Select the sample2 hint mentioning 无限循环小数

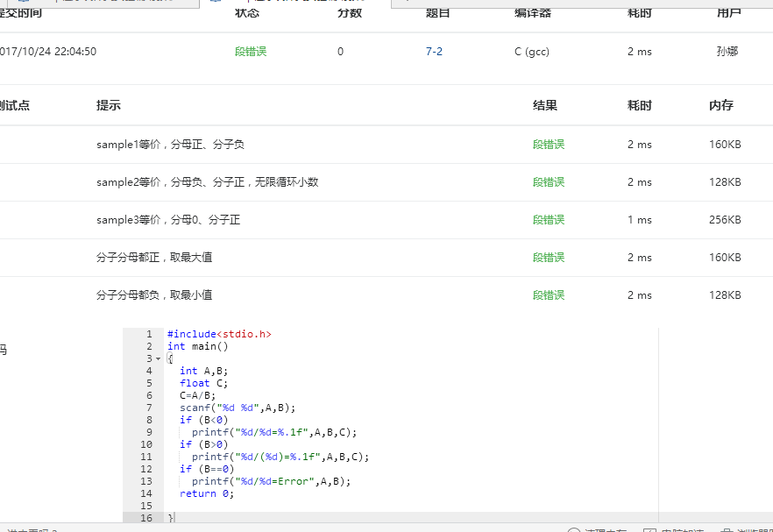(x=208, y=182)
